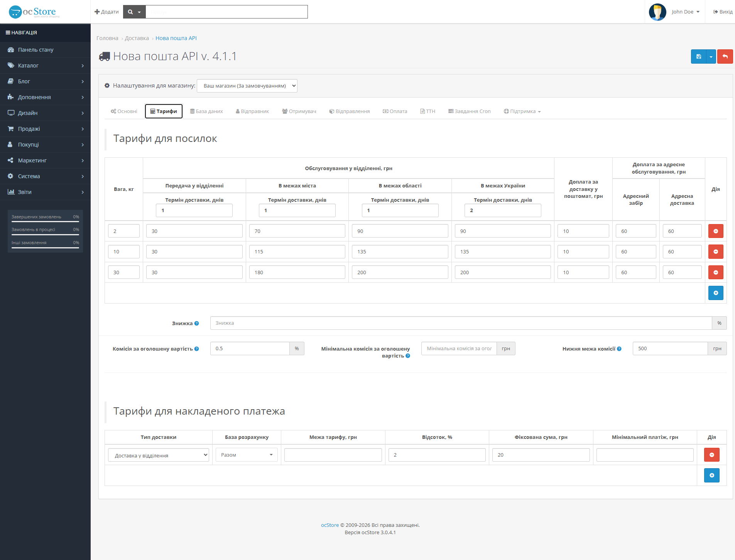Image resolution: width=735 pixels, height=560 pixels.
Task: Click the Інші замовлення progress bar
Action: tap(45, 248)
